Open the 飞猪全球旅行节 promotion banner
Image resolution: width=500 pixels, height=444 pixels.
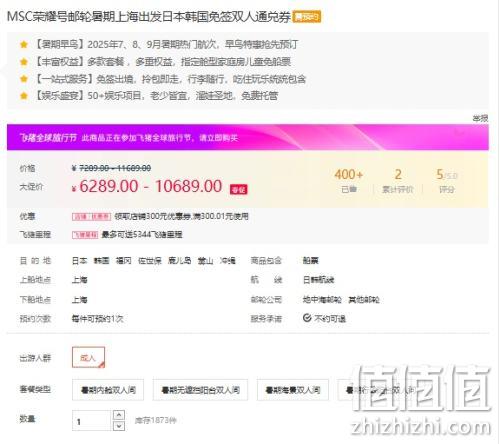(x=248, y=137)
